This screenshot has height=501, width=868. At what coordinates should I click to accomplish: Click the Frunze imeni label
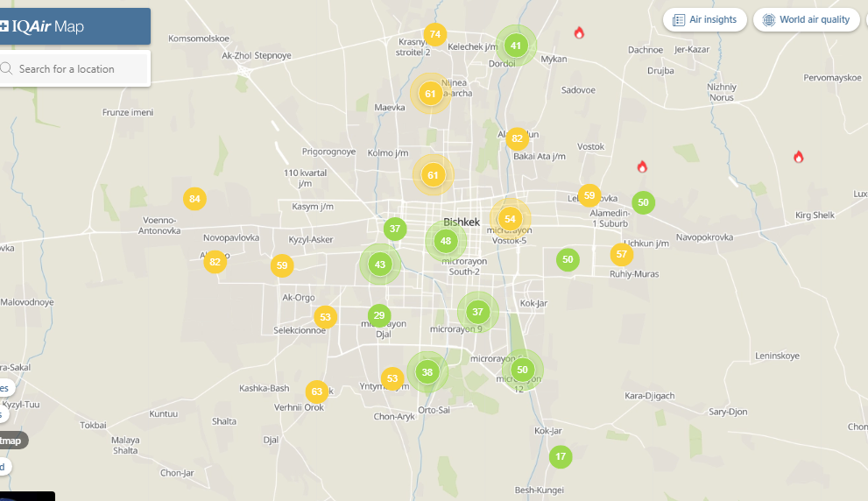(128, 112)
